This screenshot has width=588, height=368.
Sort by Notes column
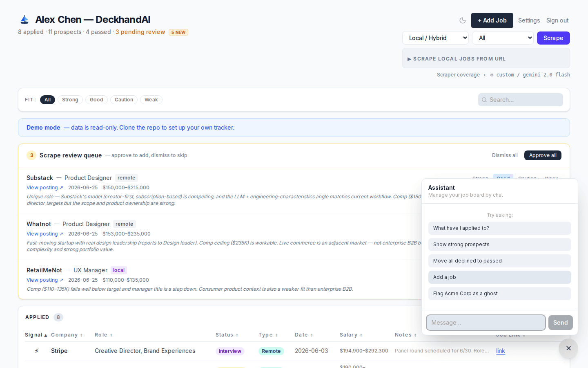click(x=406, y=335)
